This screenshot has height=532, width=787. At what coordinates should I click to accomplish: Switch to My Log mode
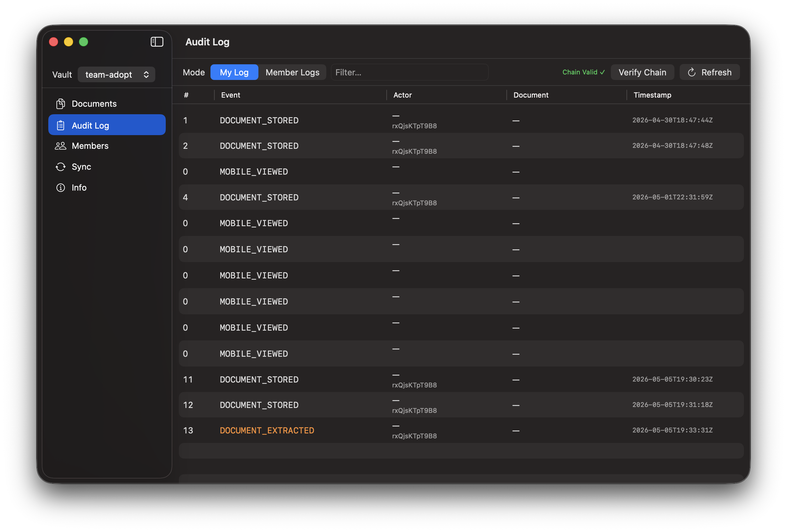(x=234, y=72)
